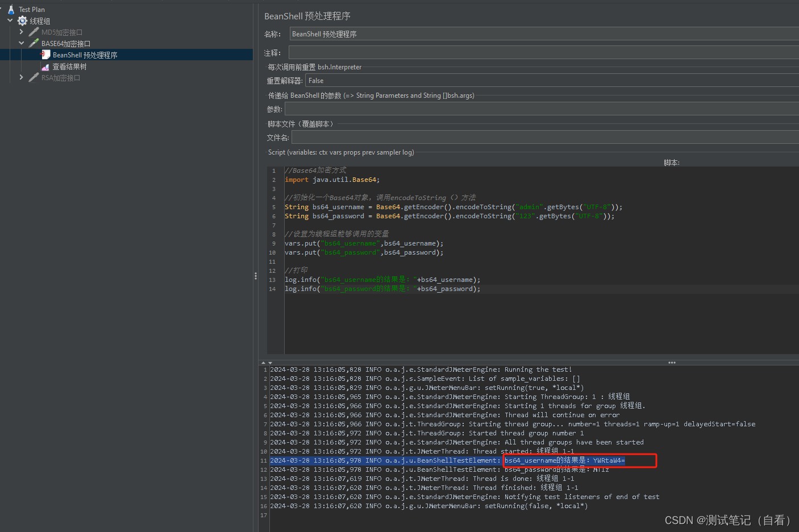Click the BASE64加密接口 sampler pipette icon

click(34, 44)
